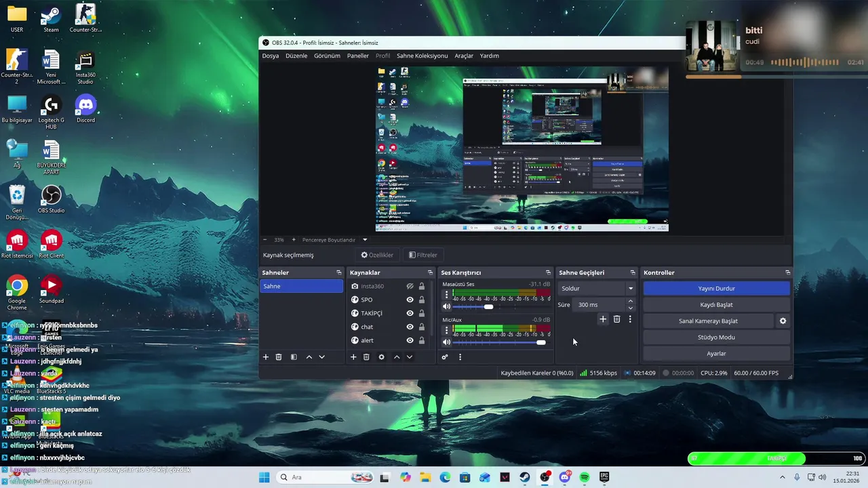
Task: Open advanced audio properties gears icon
Action: pyautogui.click(x=445, y=357)
